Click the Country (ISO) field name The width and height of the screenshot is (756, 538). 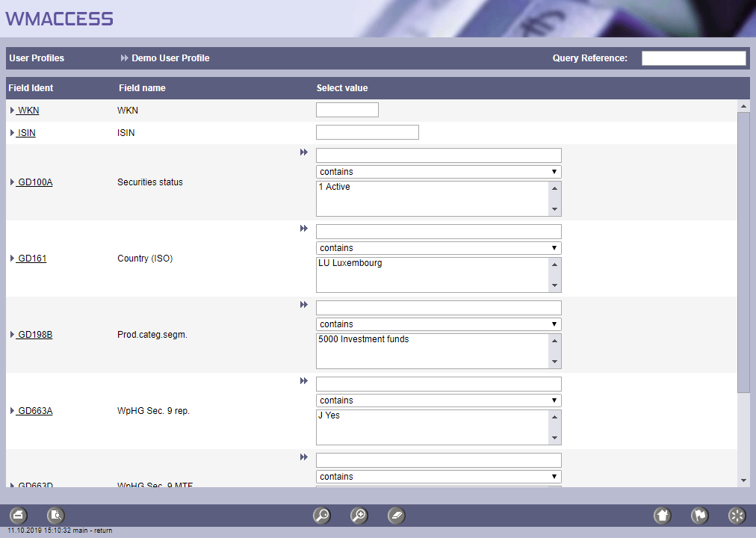pos(145,259)
